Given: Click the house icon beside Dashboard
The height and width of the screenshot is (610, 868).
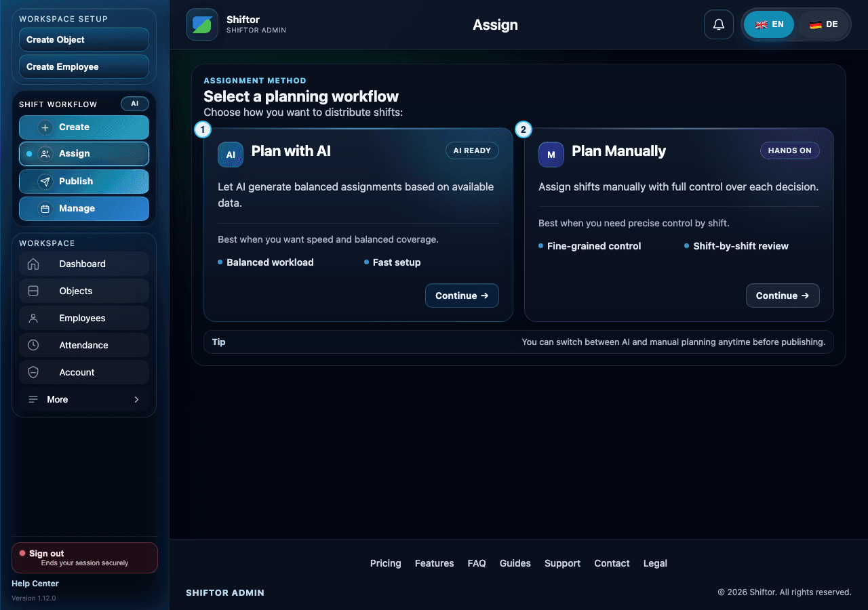Looking at the screenshot, I should click(x=33, y=264).
